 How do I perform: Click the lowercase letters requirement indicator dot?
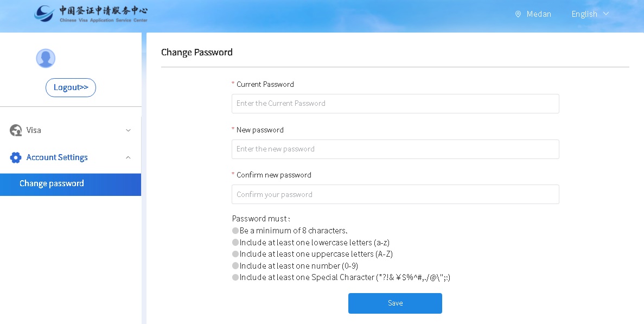click(235, 243)
